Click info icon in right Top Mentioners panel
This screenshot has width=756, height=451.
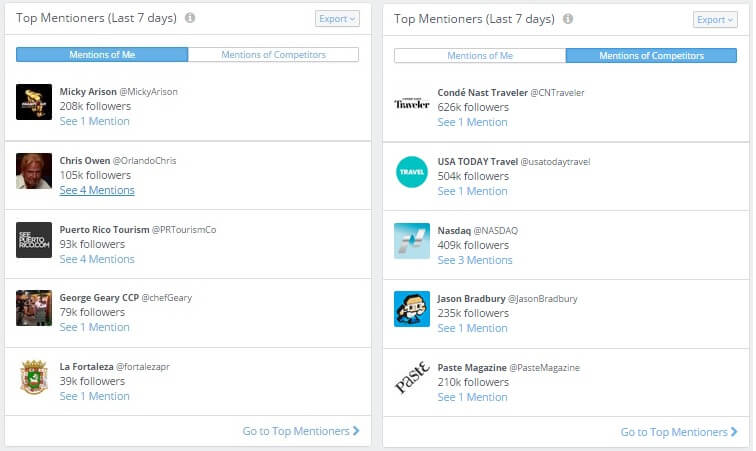tap(568, 19)
